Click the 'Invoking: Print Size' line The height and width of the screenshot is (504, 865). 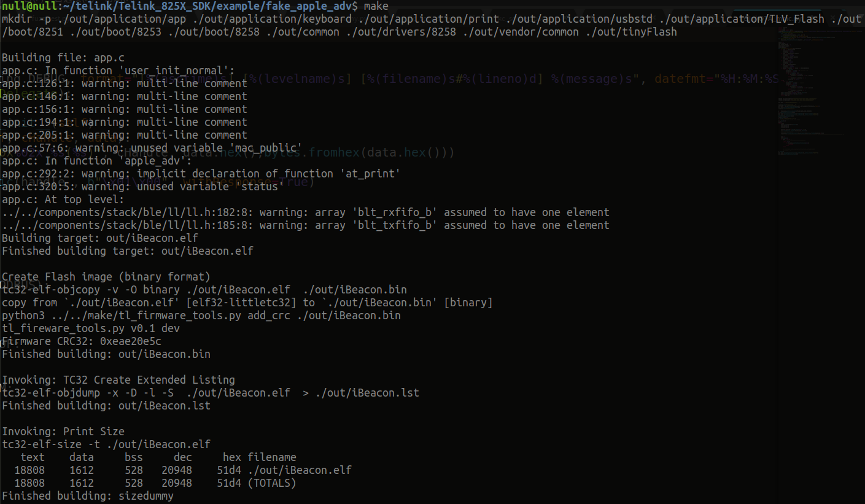63,432
